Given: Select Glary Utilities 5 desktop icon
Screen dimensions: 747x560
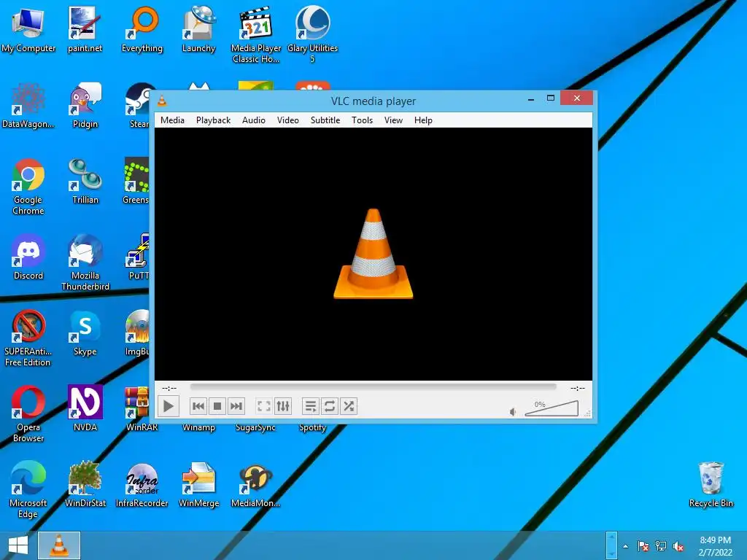Looking at the screenshot, I should point(312,35).
